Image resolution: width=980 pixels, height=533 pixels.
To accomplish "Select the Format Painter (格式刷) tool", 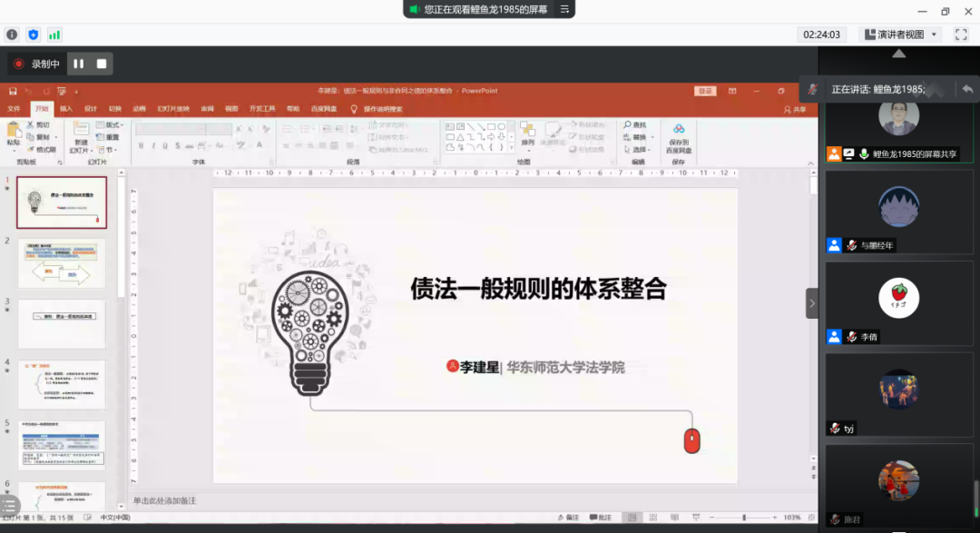I will pos(42,150).
